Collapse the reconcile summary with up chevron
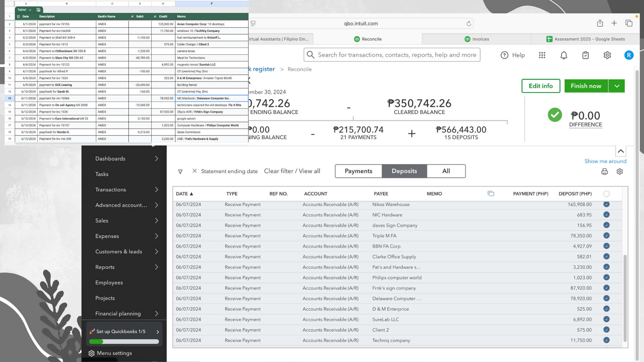Viewport: 644px width, 362px height. pos(621,151)
